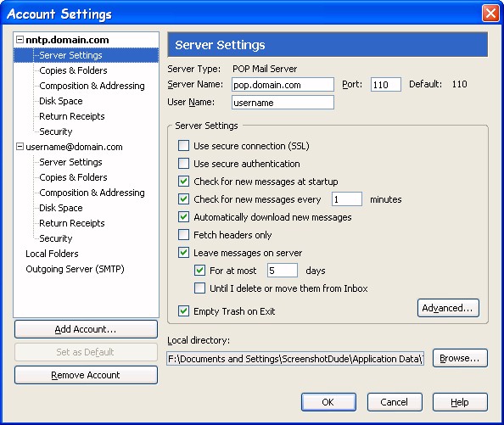Collapse the nntp.domain.com account tree
The height and width of the screenshot is (425, 504).
(x=20, y=40)
